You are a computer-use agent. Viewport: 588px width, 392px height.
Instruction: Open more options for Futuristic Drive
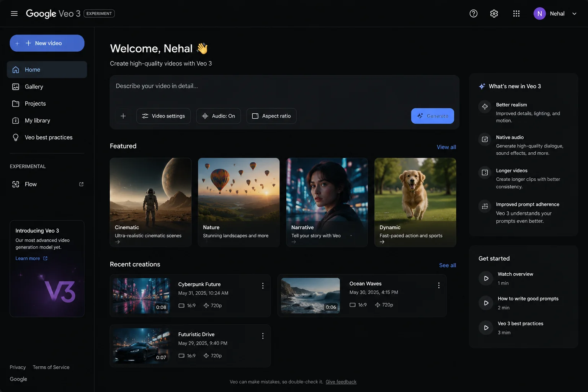tap(263, 336)
